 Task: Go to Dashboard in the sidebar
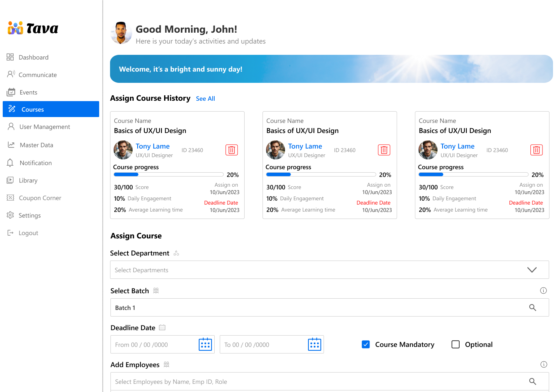pyautogui.click(x=33, y=57)
